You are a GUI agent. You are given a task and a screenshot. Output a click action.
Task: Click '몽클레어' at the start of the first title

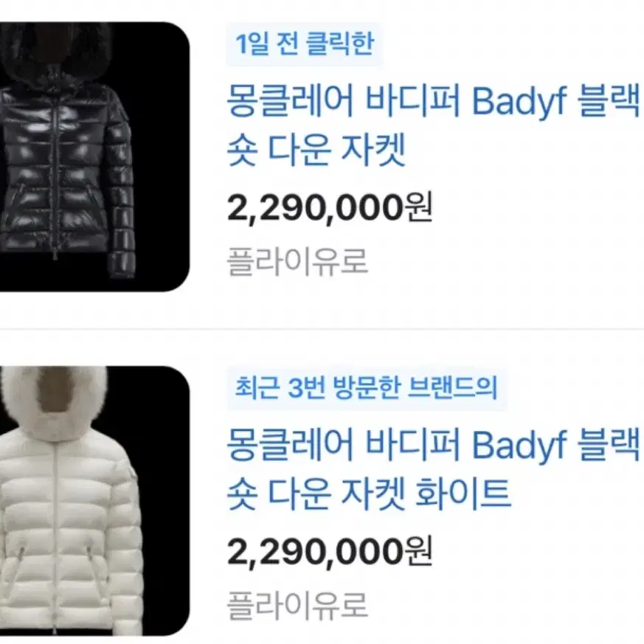290,100
